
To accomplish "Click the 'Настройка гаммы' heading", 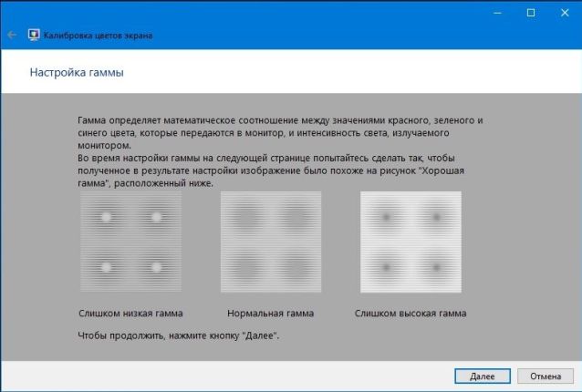I will pos(77,72).
